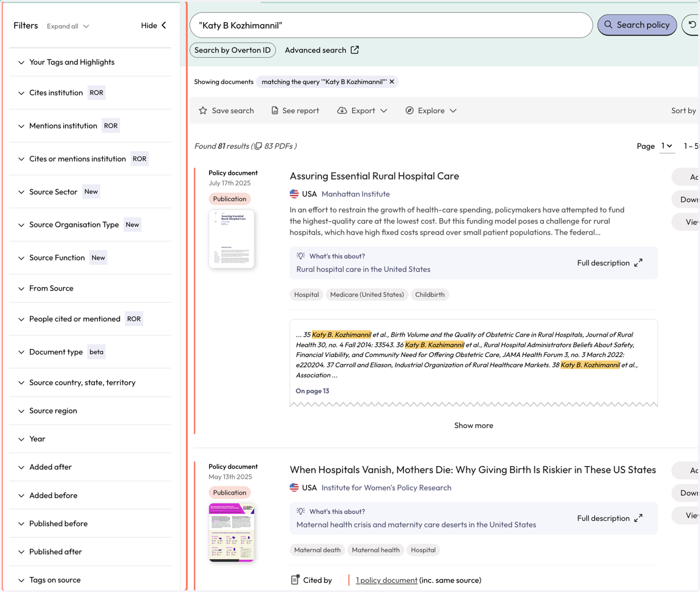
Task: Click the Maternal death tag
Action: click(x=317, y=550)
